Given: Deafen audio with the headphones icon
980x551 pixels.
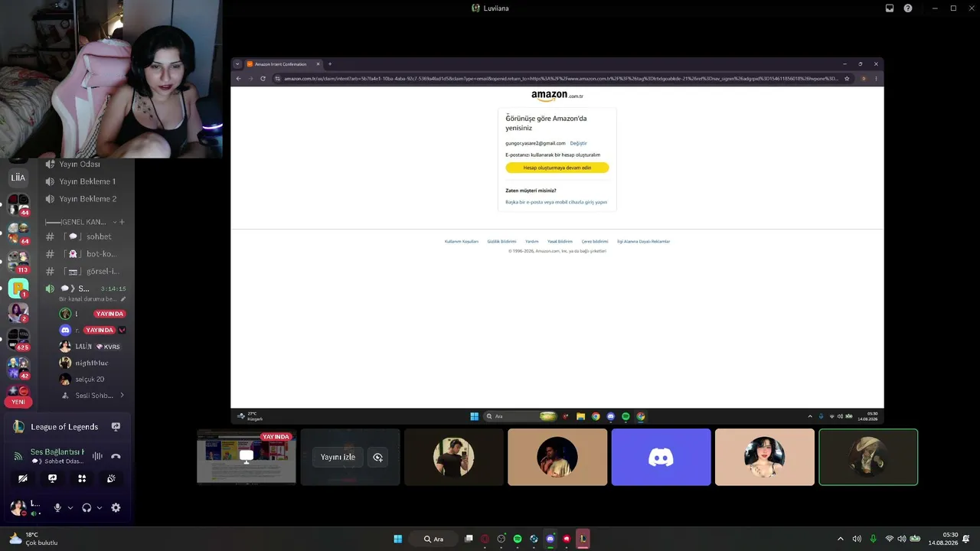Looking at the screenshot, I should pos(87,507).
